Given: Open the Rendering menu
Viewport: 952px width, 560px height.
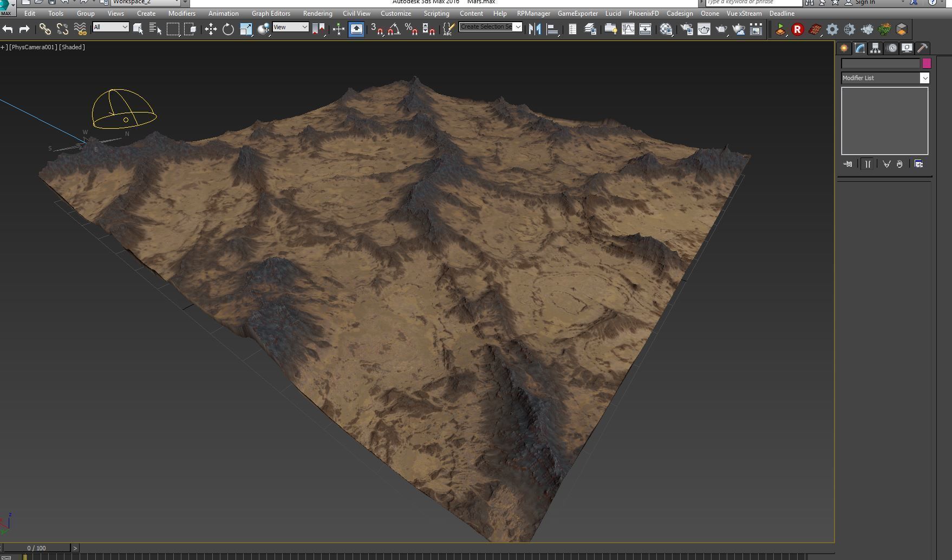Looking at the screenshot, I should tap(317, 14).
